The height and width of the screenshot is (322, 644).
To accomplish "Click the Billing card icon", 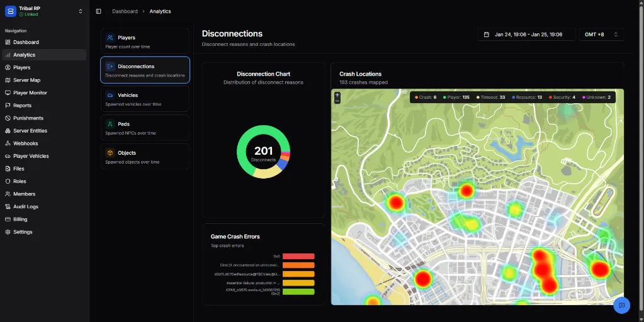I will tap(8, 219).
